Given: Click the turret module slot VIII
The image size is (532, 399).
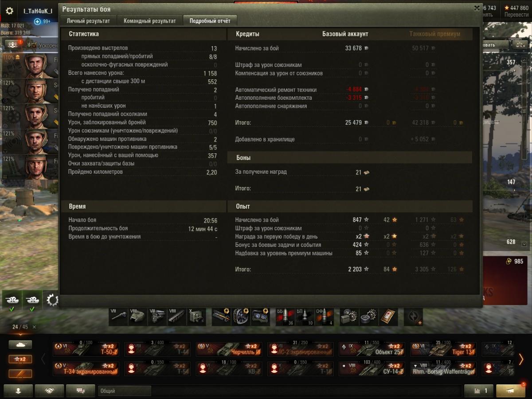Looking at the screenshot, I should click(x=137, y=317).
